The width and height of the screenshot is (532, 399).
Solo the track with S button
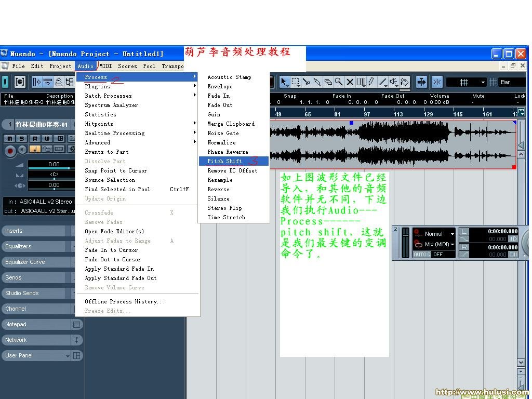pos(22,138)
